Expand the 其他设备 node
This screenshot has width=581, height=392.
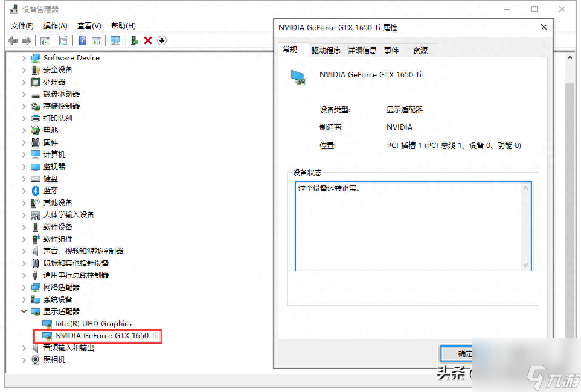pyautogui.click(x=24, y=203)
